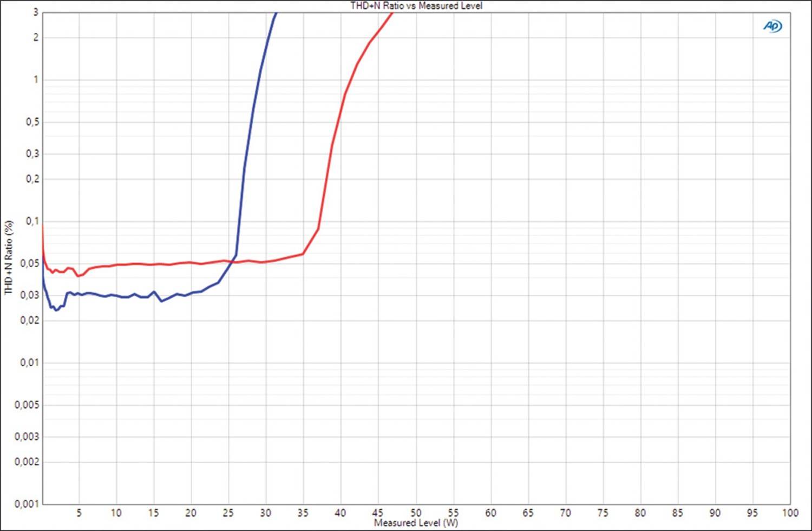Image resolution: width=812 pixels, height=531 pixels.
Task: Click the y-axis value 0,5
Action: pyautogui.click(x=32, y=122)
